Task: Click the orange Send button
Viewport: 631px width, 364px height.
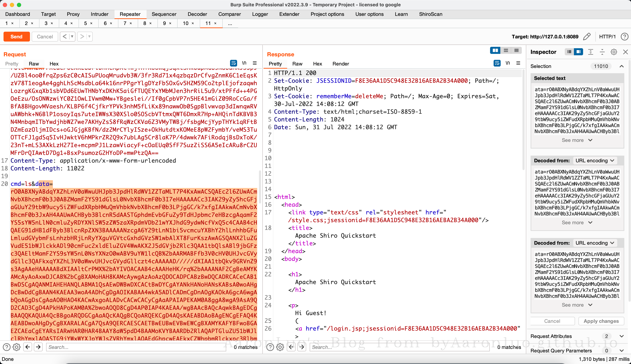Action: click(17, 36)
